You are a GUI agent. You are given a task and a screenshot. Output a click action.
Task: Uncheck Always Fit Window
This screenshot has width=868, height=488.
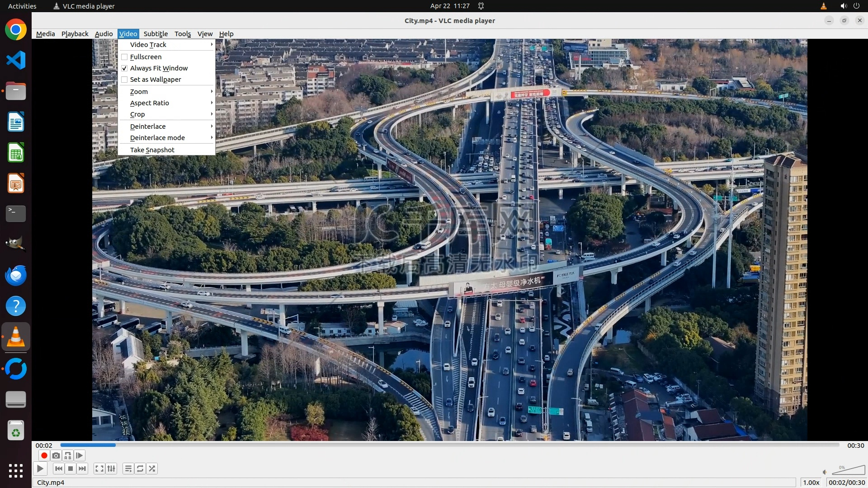pos(158,68)
